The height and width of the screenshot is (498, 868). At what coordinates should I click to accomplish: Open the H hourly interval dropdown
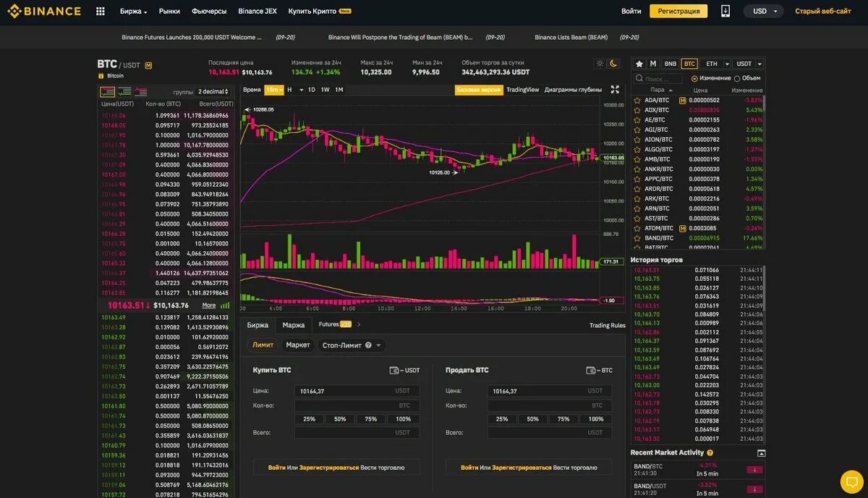click(x=294, y=90)
